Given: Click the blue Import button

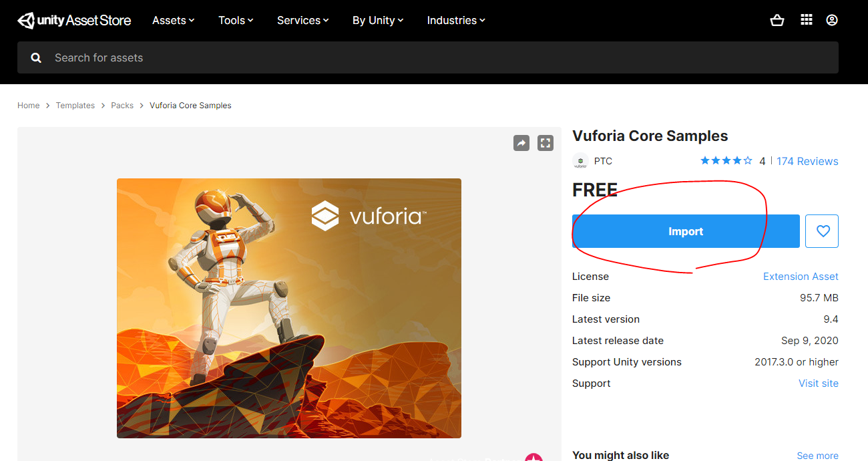Looking at the screenshot, I should tap(686, 231).
